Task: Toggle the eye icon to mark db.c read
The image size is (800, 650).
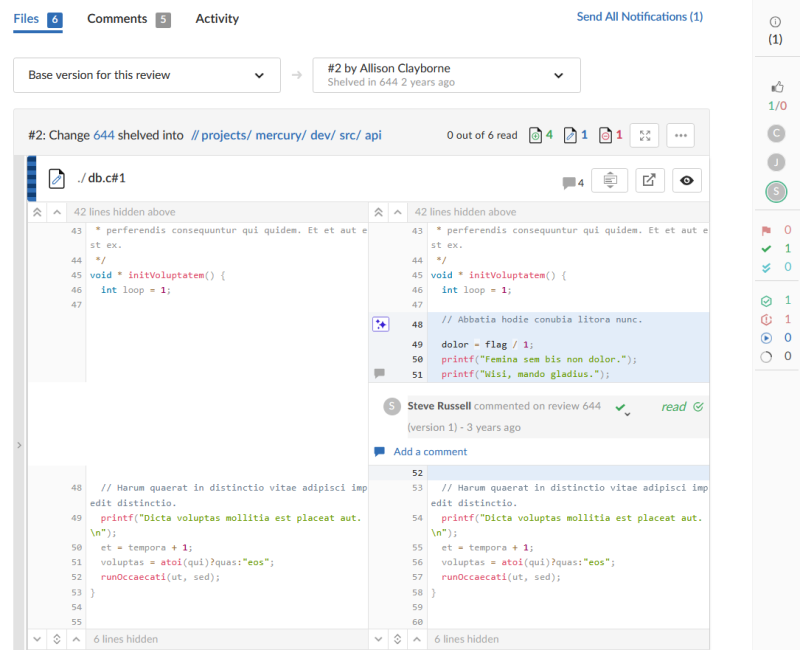Action: [x=687, y=180]
